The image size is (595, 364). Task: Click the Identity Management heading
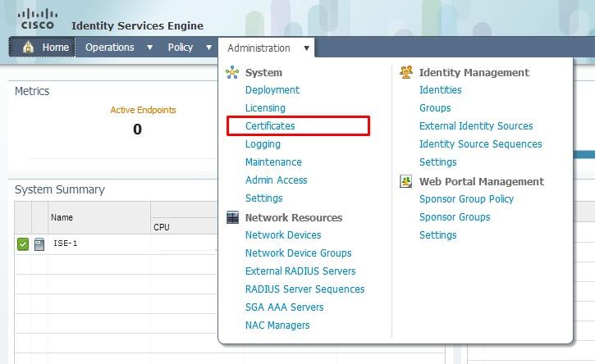coord(474,72)
